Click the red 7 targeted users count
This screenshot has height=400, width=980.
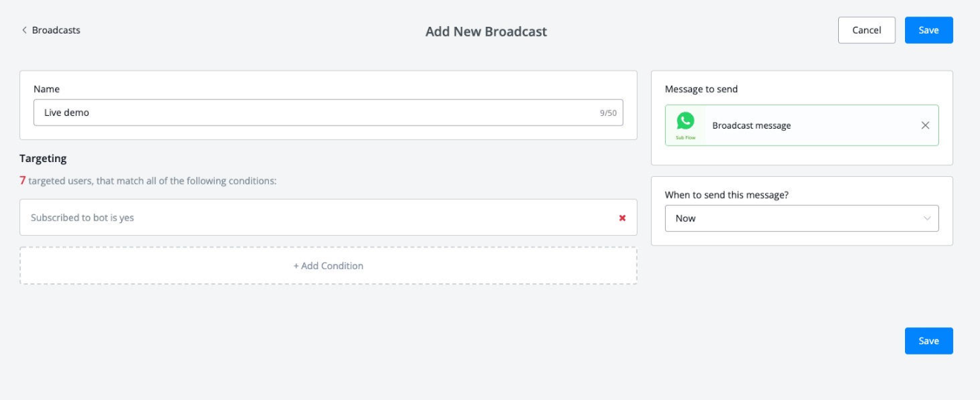click(x=22, y=181)
